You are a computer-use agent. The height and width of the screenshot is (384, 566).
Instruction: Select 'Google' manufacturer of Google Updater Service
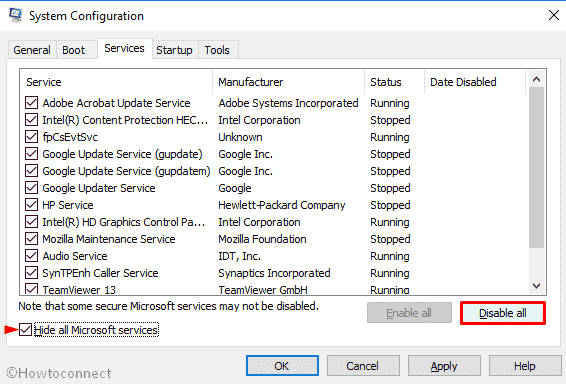(235, 188)
